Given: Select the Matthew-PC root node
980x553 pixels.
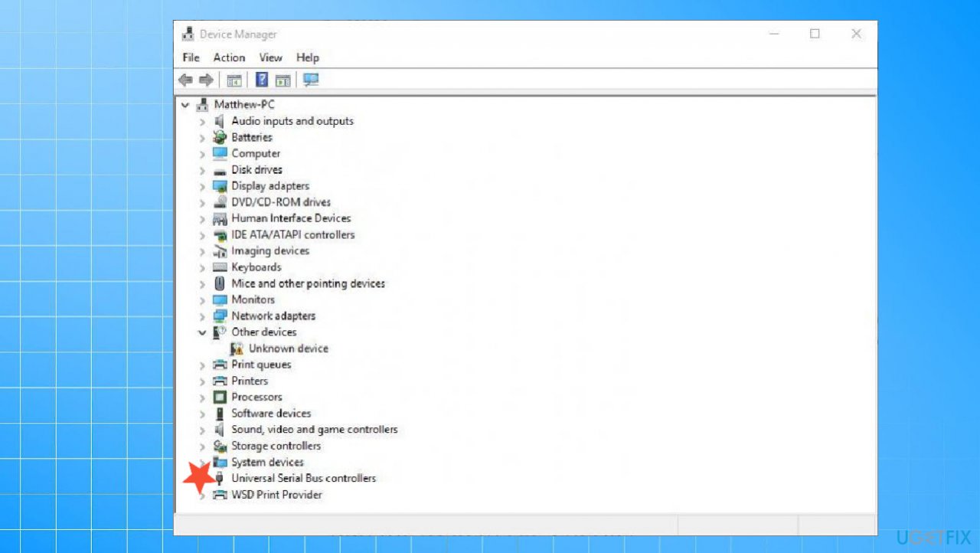Looking at the screenshot, I should (x=245, y=104).
